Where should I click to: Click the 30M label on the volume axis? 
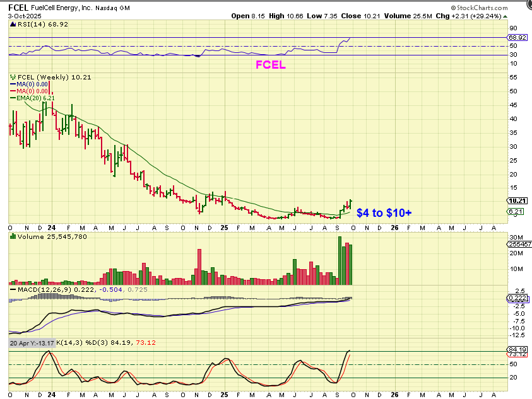pos(516,237)
